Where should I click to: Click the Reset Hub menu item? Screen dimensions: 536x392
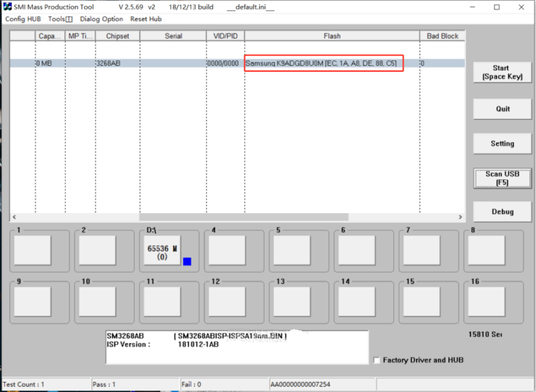146,19
